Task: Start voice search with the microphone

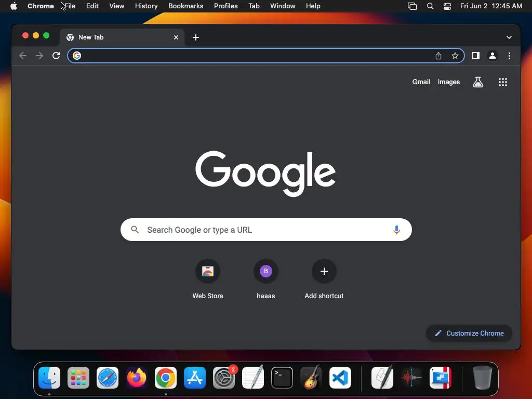Action: 396,230
